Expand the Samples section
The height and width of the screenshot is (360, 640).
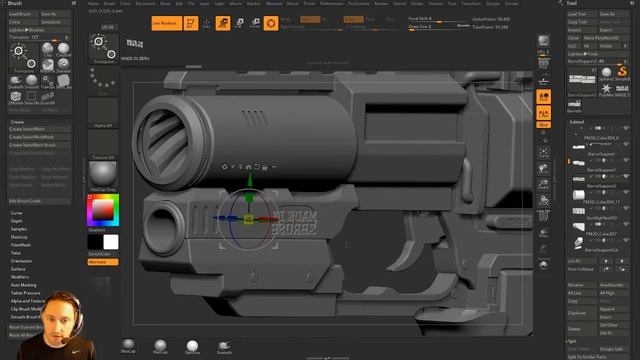point(19,229)
